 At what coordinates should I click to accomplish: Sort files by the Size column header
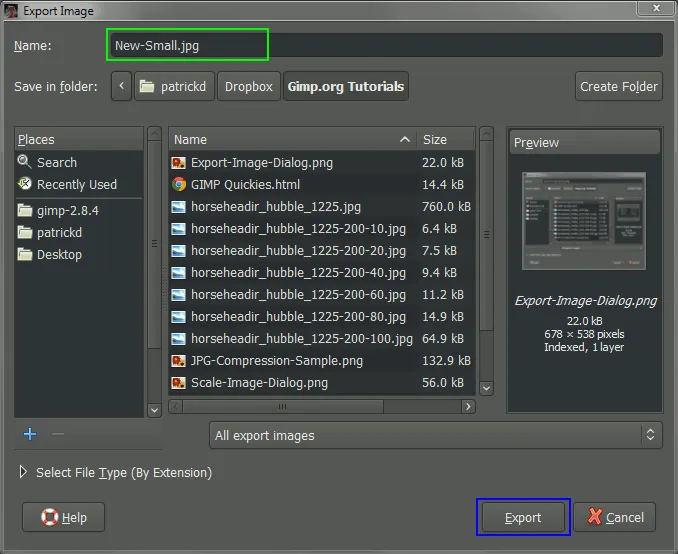pyautogui.click(x=446, y=140)
